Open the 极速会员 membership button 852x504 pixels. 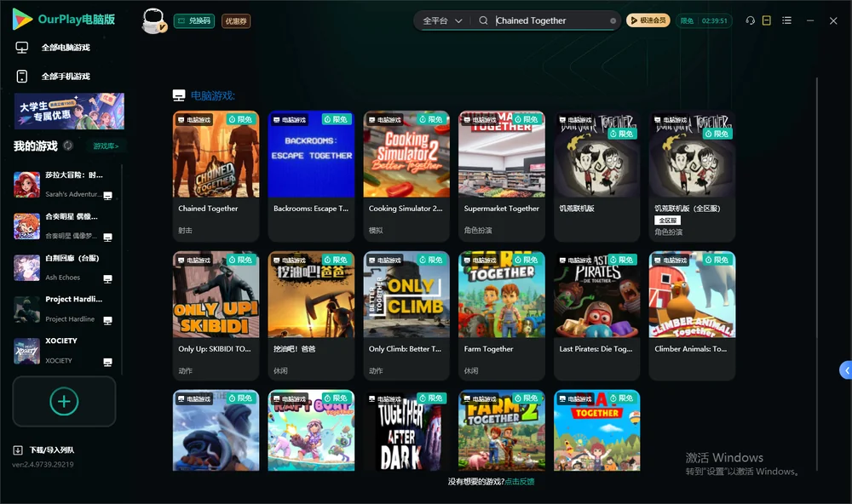648,20
